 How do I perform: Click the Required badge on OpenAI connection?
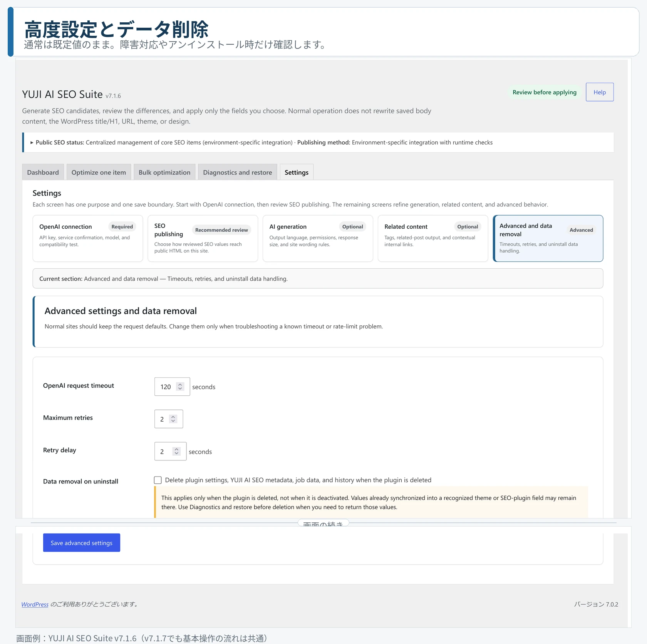point(122,227)
